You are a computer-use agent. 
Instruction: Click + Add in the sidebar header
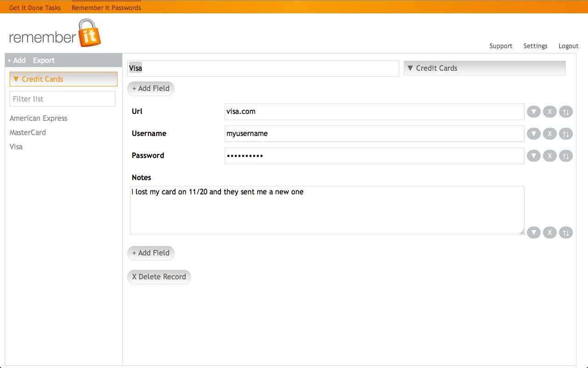(17, 60)
